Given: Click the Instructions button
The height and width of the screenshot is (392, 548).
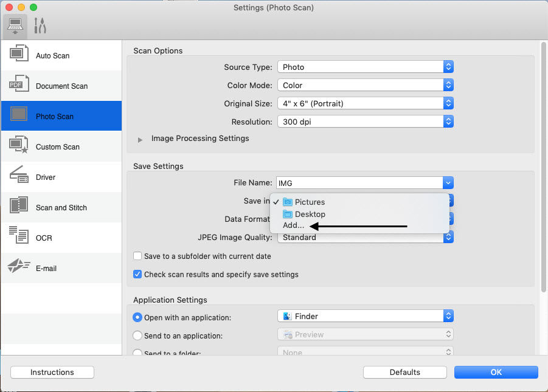Looking at the screenshot, I should (52, 372).
